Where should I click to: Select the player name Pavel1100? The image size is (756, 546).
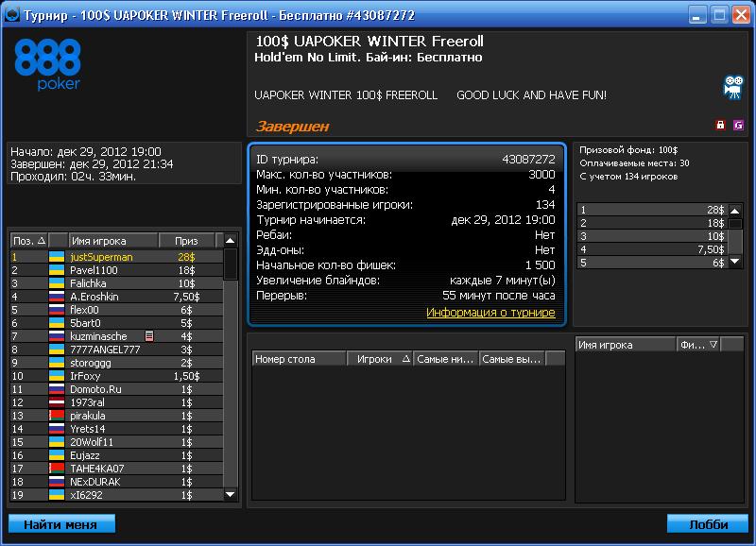pyautogui.click(x=94, y=270)
